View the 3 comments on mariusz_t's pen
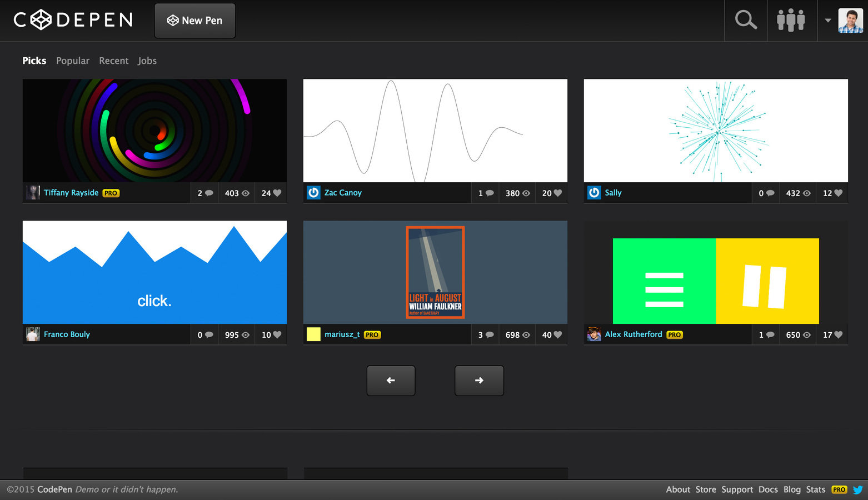Screen dimensions: 868x500 [x=486, y=335]
